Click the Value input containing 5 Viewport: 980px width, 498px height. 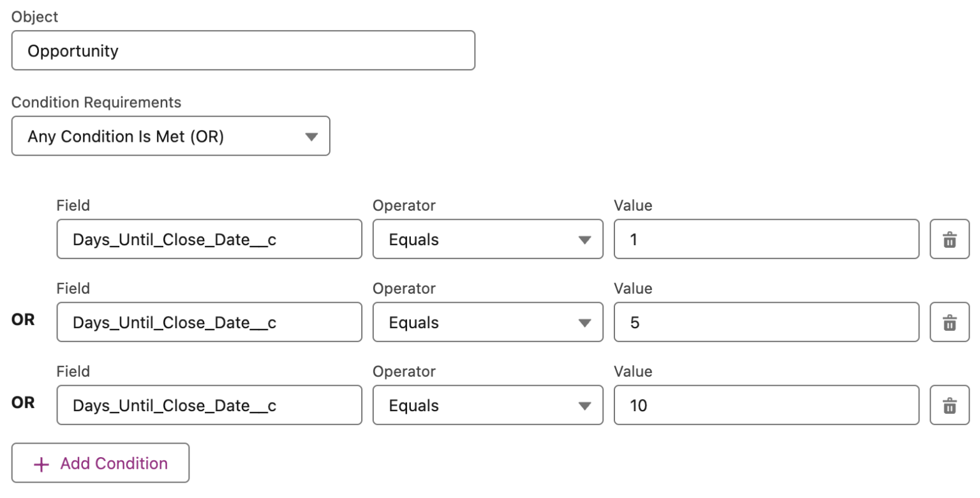pyautogui.click(x=766, y=322)
